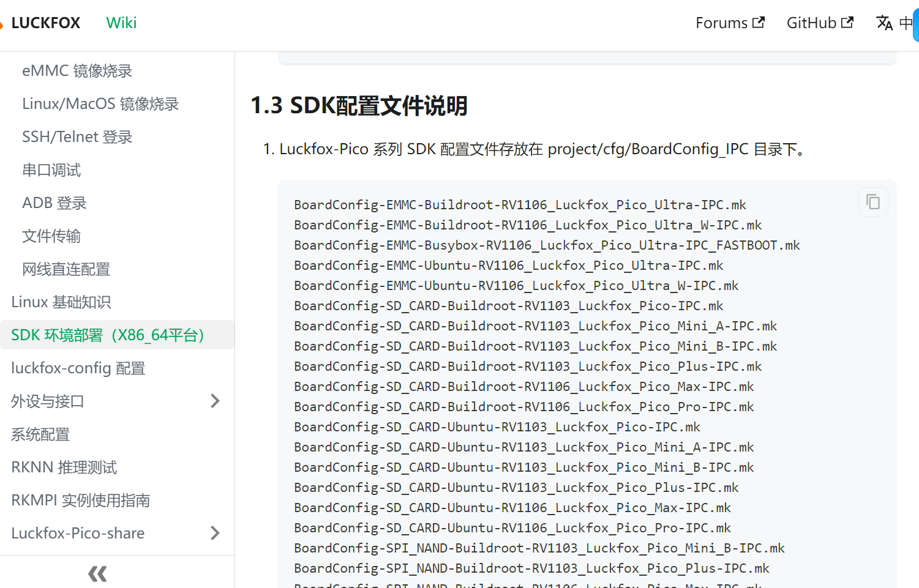Select 串口调试 in sidebar
The width and height of the screenshot is (919, 588).
coord(51,170)
